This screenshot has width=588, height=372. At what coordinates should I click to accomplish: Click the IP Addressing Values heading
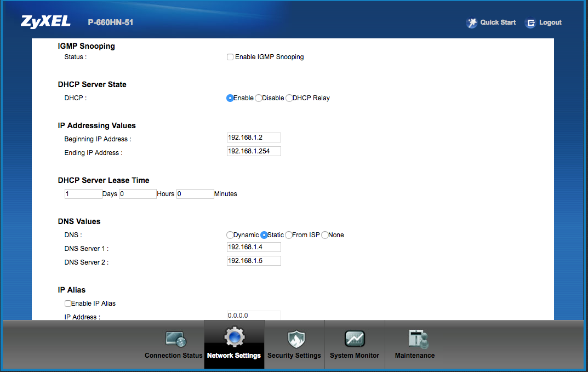point(97,125)
